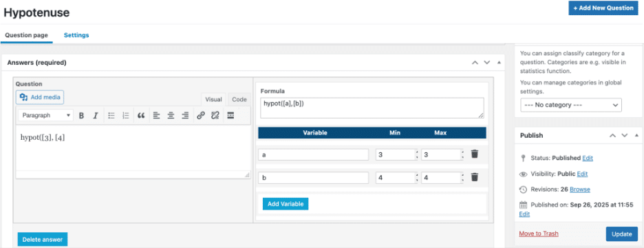The width and height of the screenshot is (644, 248).
Task: Toggle bold formatting in question editor
Action: tap(81, 116)
